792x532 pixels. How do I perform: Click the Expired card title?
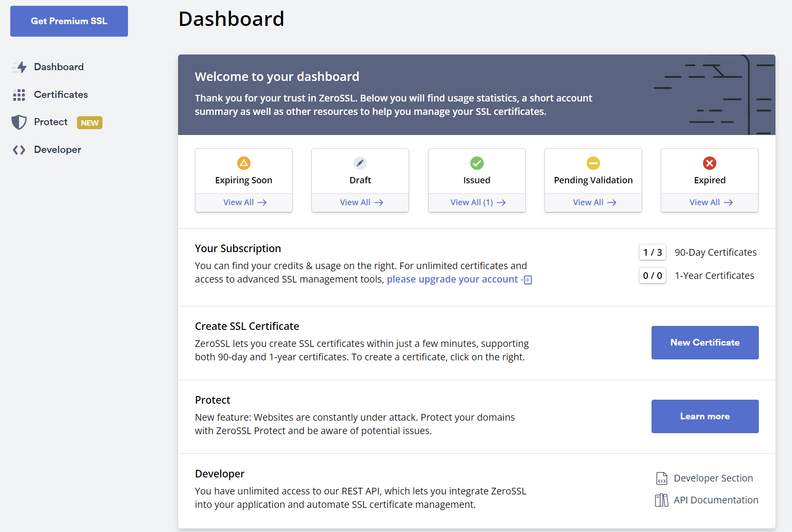pos(710,180)
